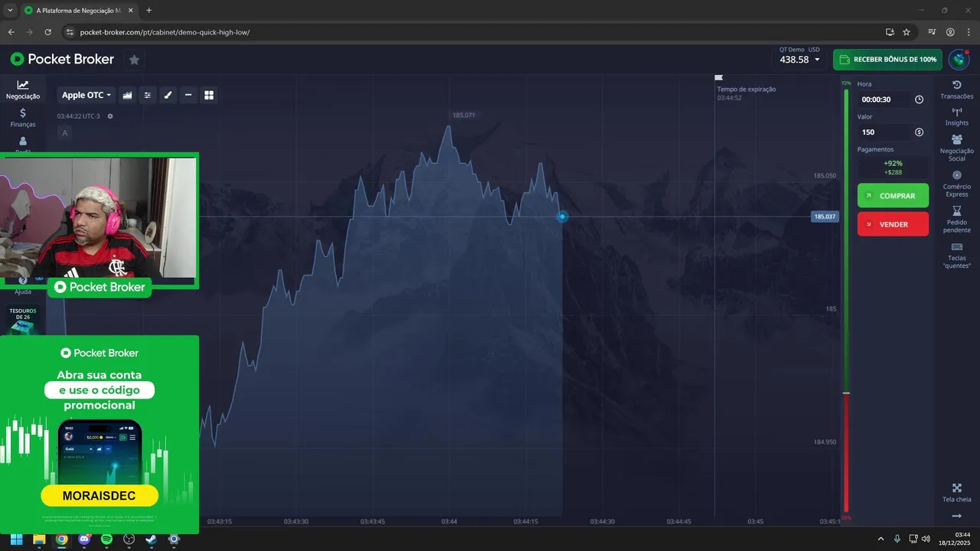
Task: Click the taskbar clock and date
Action: pyautogui.click(x=955, y=539)
